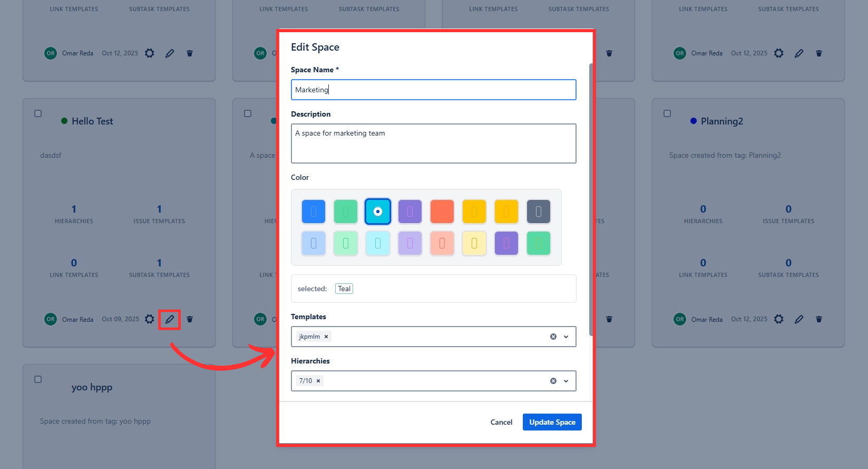This screenshot has width=868, height=469.
Task: Pick the orange-red color swatch
Action: pos(442,212)
